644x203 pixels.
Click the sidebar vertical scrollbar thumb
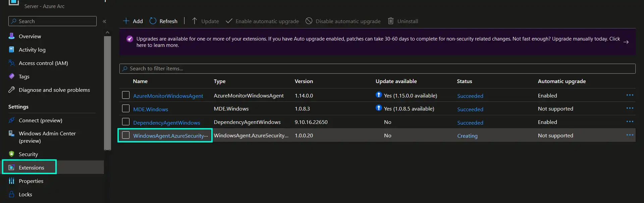(x=107, y=93)
